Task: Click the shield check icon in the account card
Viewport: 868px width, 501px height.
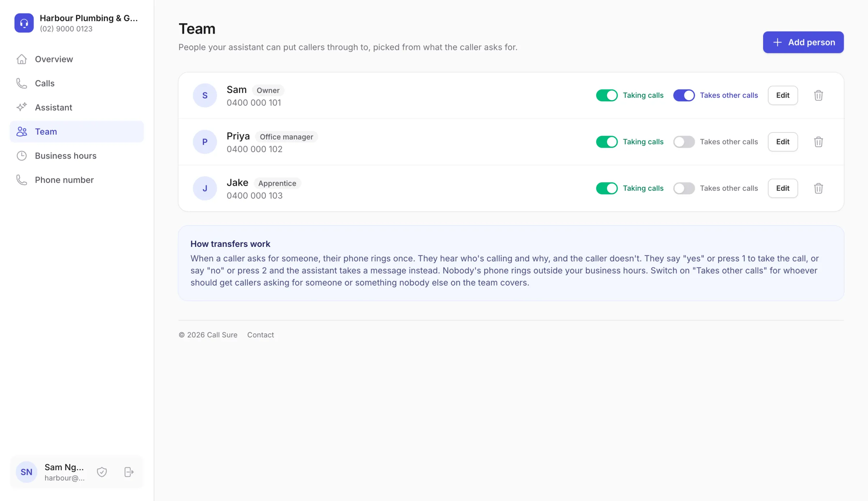Action: (x=102, y=472)
